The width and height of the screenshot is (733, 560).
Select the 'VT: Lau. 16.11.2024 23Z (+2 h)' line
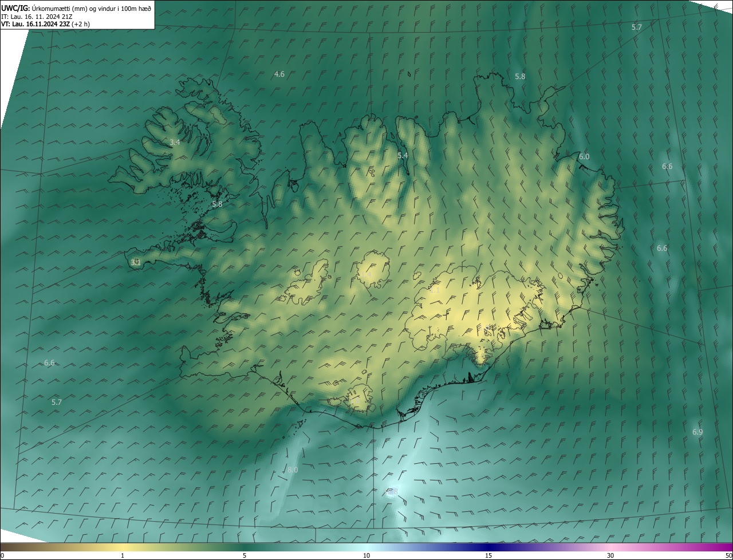coord(45,25)
